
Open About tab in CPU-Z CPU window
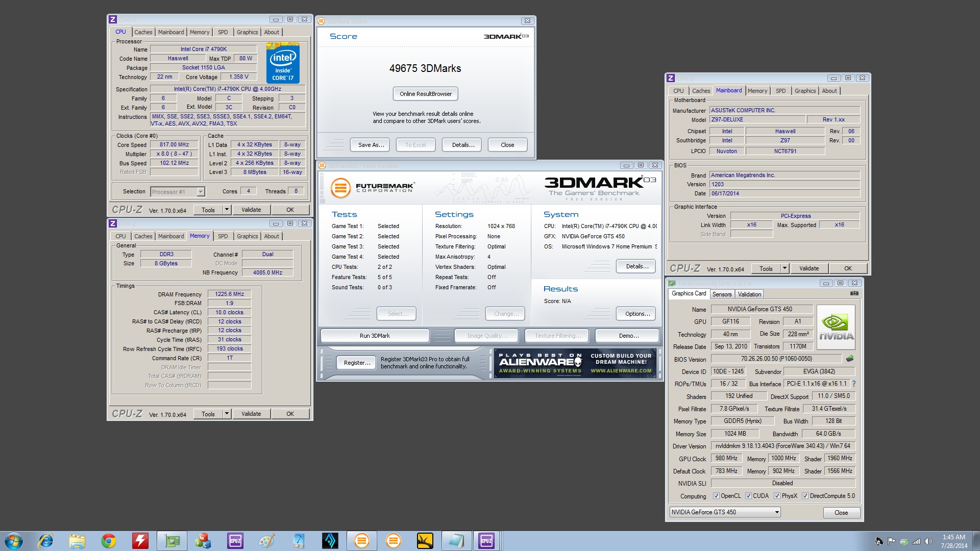pos(272,32)
